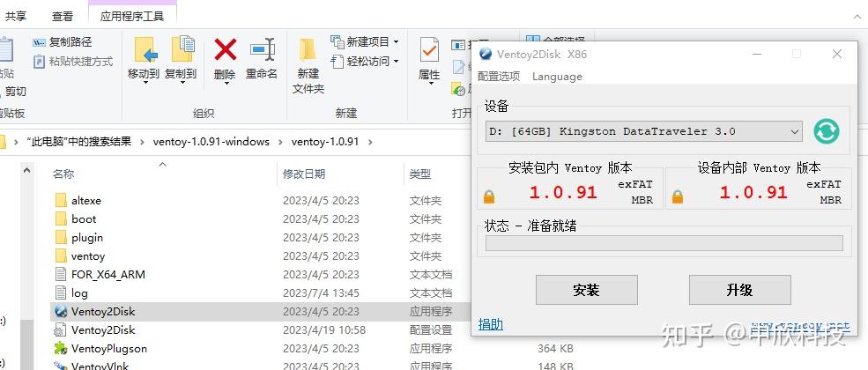Click the ventoy folder icon
Viewport: 868px width, 370px height.
(61, 256)
